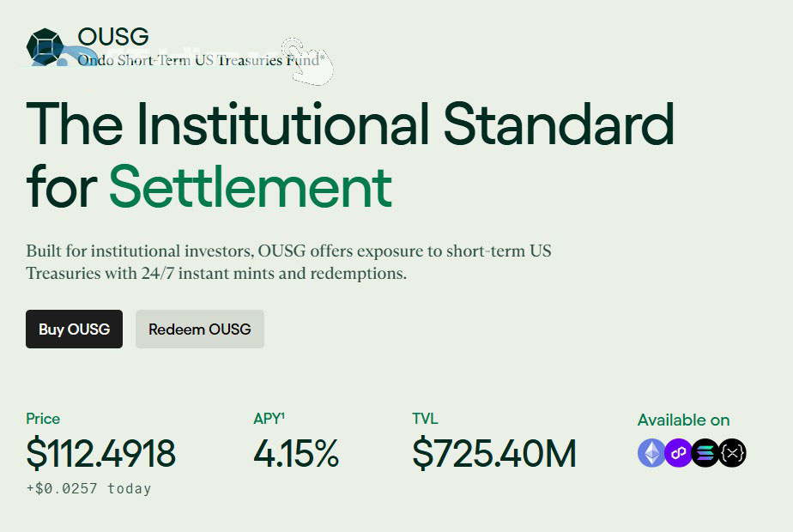Click the $725.40M TVL value
793x532 pixels.
pyautogui.click(x=493, y=454)
